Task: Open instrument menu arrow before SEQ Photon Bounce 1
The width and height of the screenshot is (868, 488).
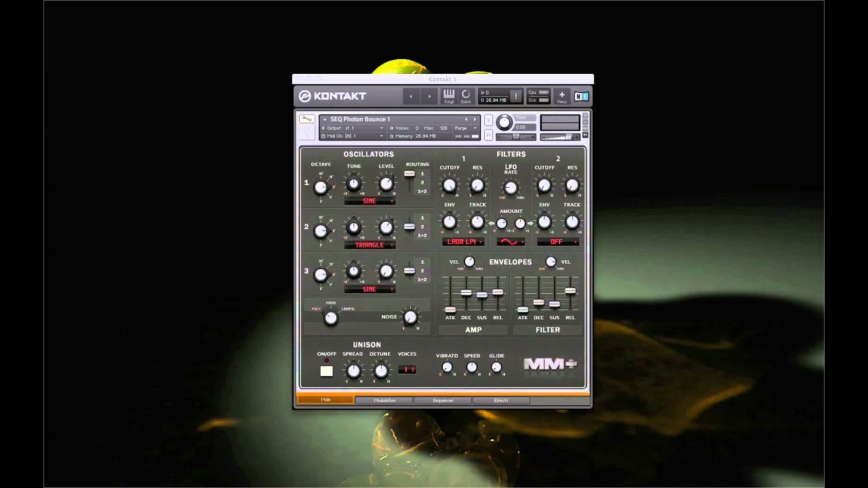Action: (325, 119)
